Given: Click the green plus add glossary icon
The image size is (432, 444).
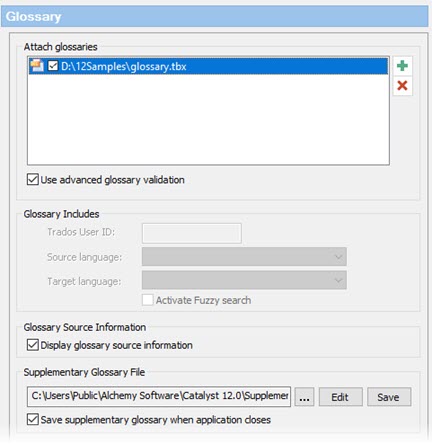Looking at the screenshot, I should pos(402,66).
